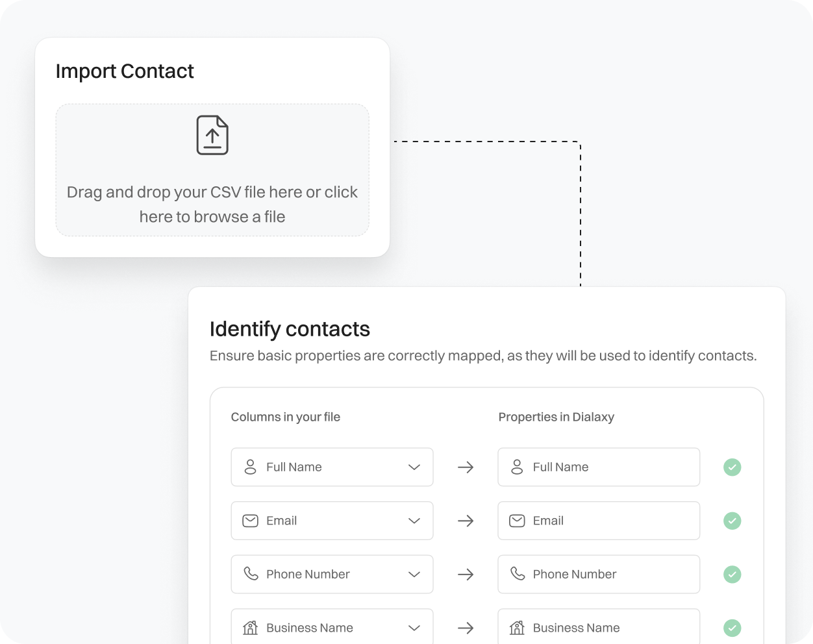Click the building icon beside Business Name

click(250, 628)
